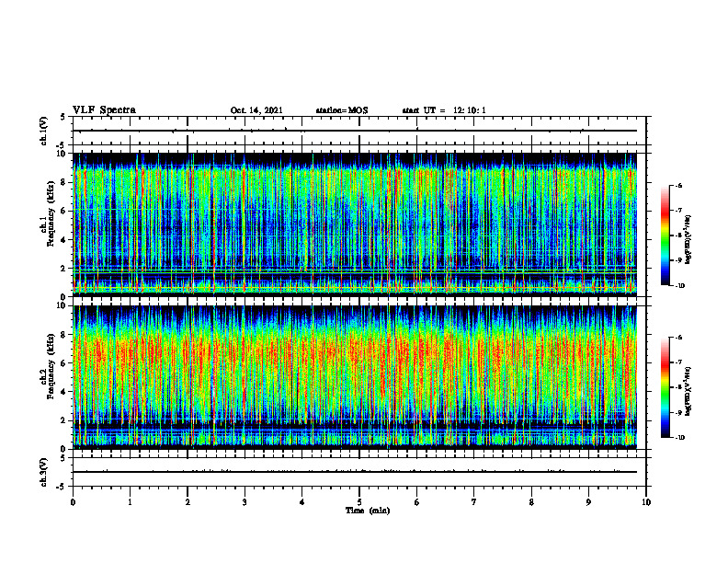The width and height of the screenshot is (728, 563).
Task: Click the 3 tick label on Time axis
Action: [245, 502]
